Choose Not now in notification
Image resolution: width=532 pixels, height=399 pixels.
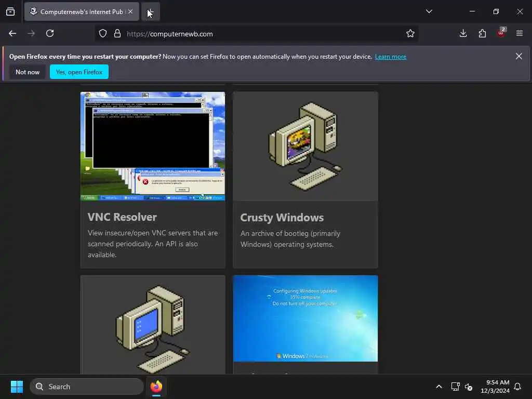[28, 72]
